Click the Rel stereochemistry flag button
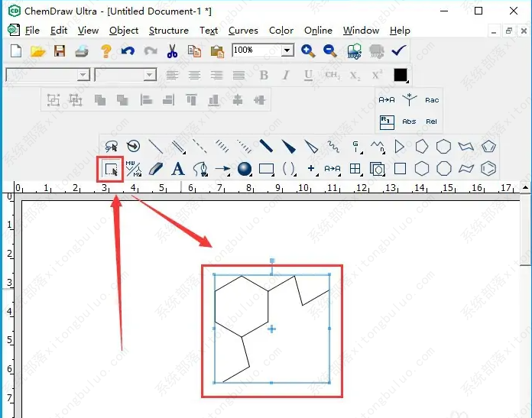The image size is (532, 418). pos(432,122)
